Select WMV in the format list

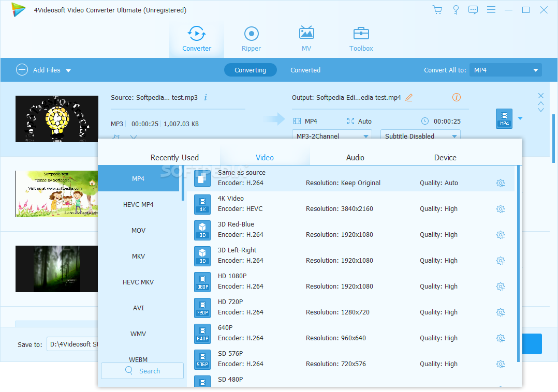click(x=138, y=334)
